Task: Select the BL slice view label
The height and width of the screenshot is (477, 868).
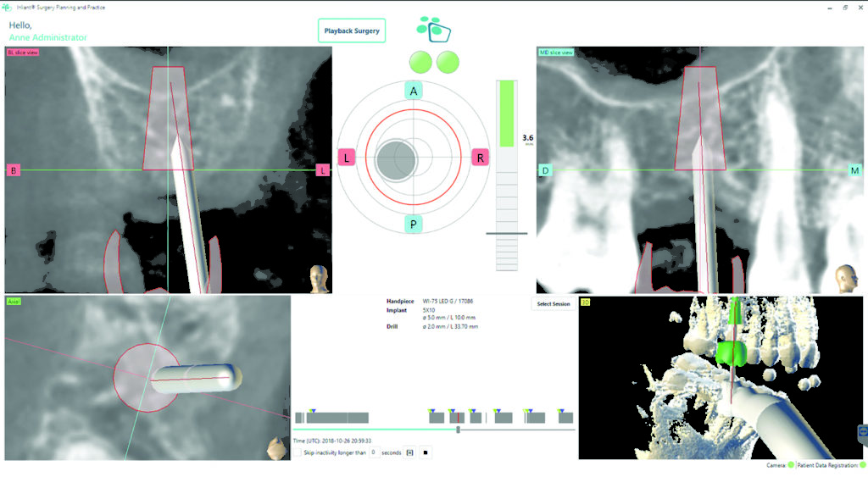Action: pyautogui.click(x=23, y=52)
